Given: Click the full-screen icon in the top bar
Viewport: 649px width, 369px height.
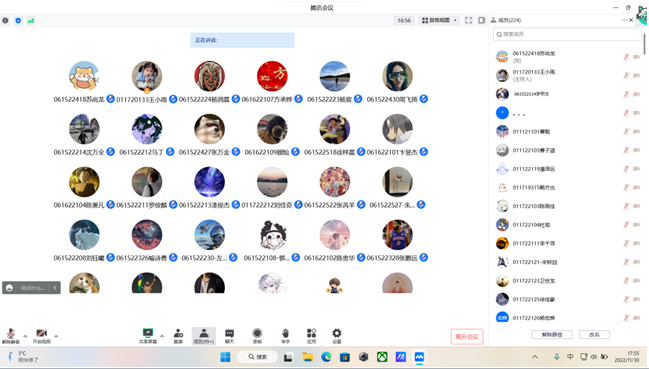Looking at the screenshot, I should tap(469, 20).
